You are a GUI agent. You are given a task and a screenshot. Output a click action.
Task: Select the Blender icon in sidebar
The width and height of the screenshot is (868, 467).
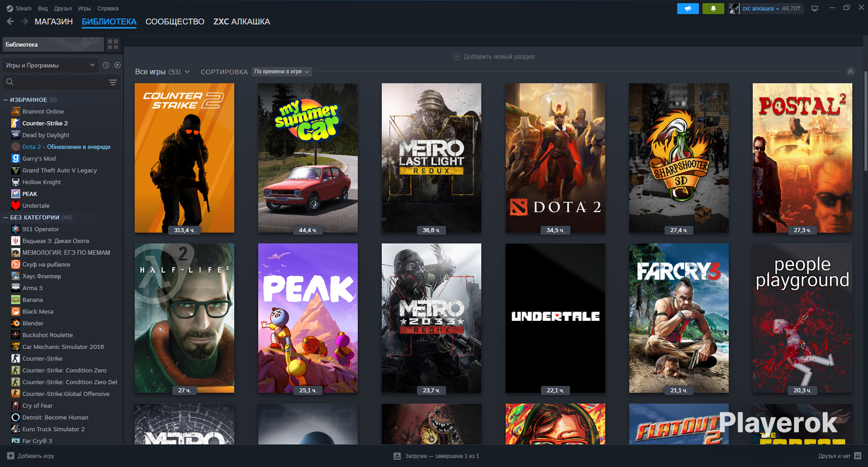(x=15, y=323)
